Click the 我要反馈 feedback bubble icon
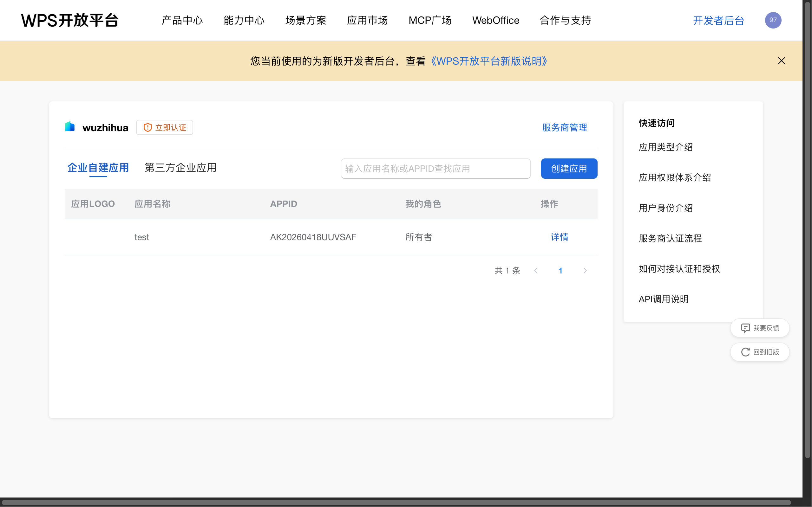The image size is (812, 507). point(746,328)
